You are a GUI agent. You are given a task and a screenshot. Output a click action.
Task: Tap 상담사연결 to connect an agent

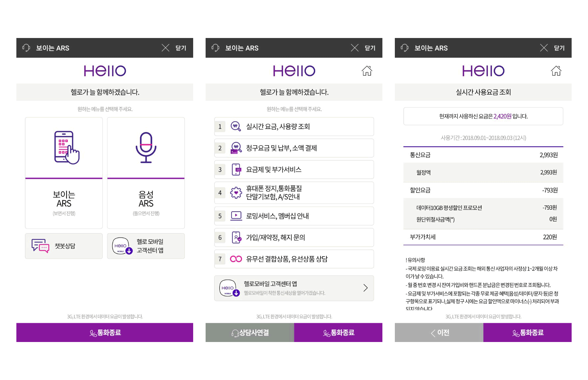(x=250, y=332)
